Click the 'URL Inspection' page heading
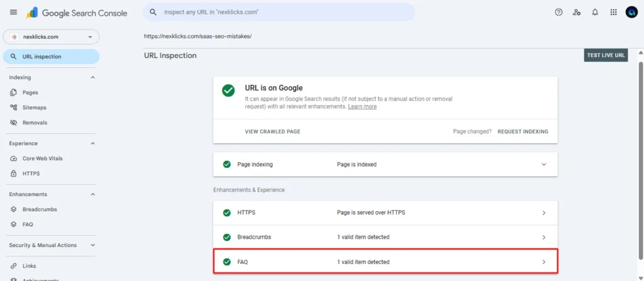 pyautogui.click(x=170, y=55)
